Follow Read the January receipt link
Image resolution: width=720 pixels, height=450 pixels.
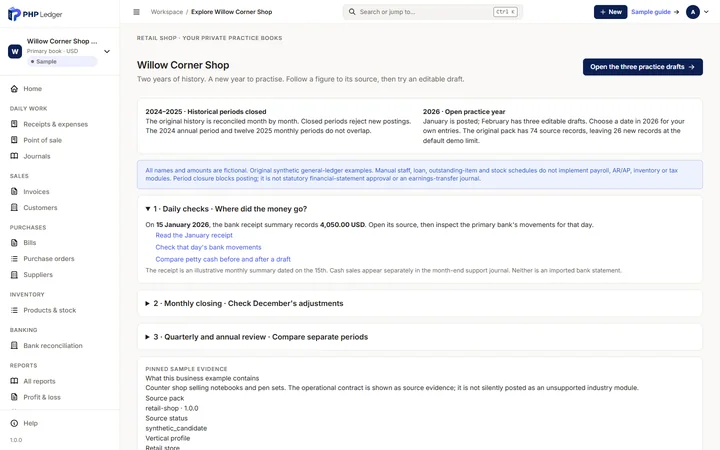(194, 235)
